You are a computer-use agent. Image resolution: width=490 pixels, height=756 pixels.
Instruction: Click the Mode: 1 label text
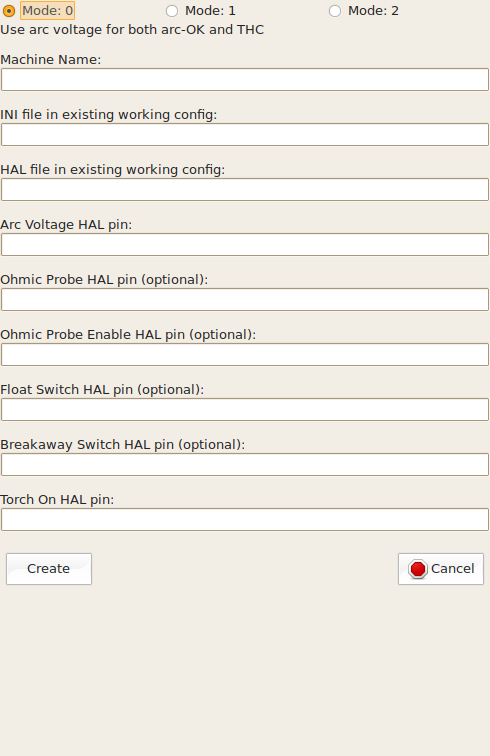(x=210, y=11)
